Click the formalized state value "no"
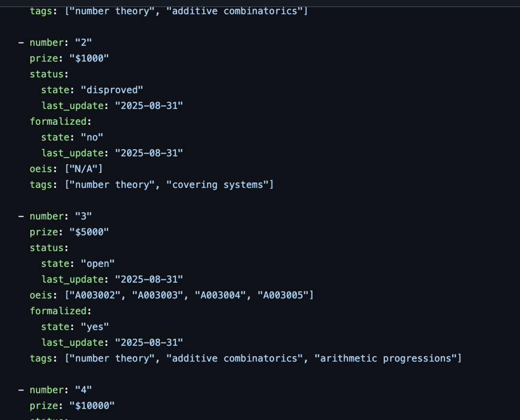The height and width of the screenshot is (420, 520). point(92,137)
